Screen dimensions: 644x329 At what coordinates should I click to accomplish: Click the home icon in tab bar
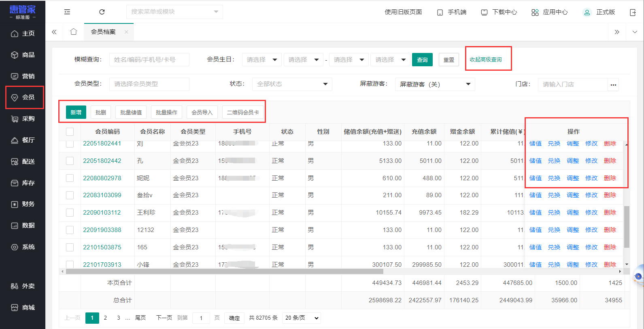[x=73, y=32]
